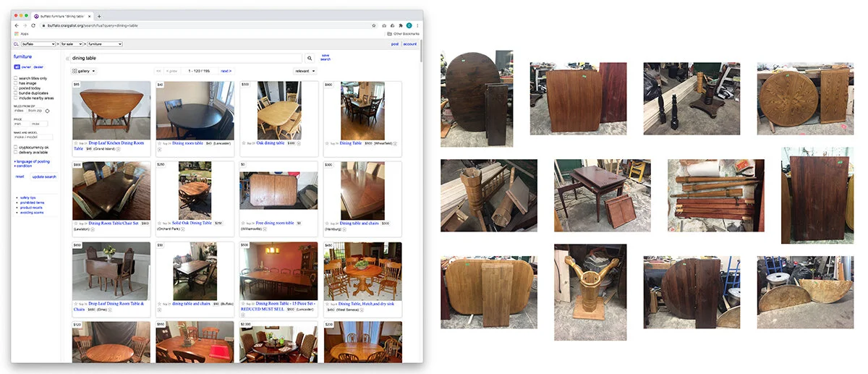Open the gallery view mode dropdown
Screen dimensions: 868x374
tap(84, 71)
